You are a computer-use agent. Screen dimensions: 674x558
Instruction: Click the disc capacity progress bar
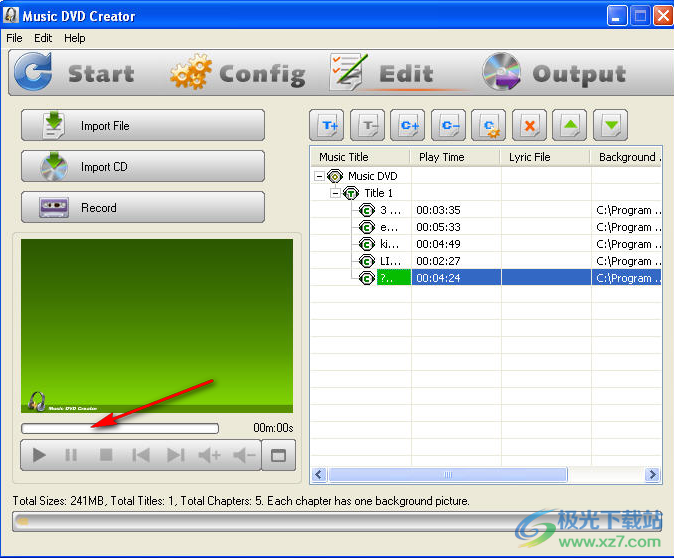tap(337, 521)
